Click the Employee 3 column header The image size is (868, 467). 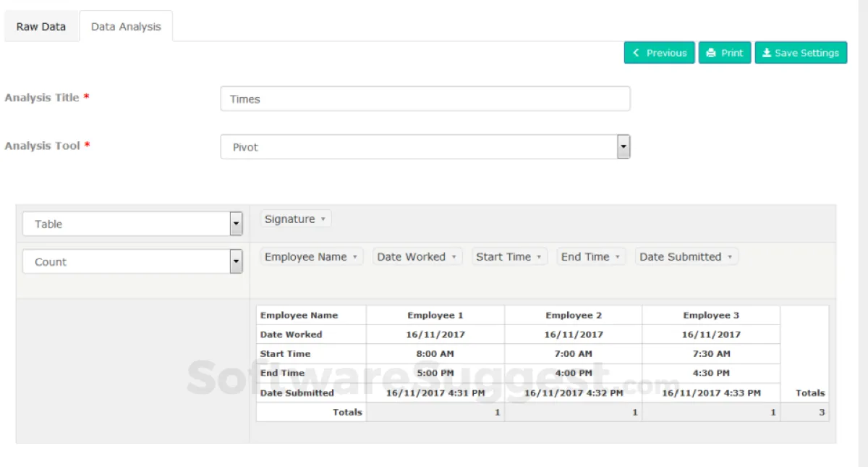[x=711, y=316]
